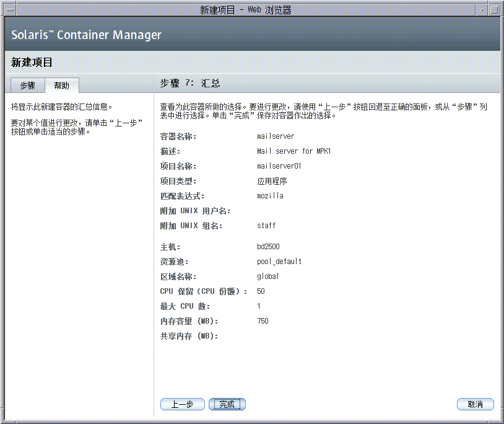
Task: Click the 步骤 7: 汇总 heading
Action: coord(190,83)
